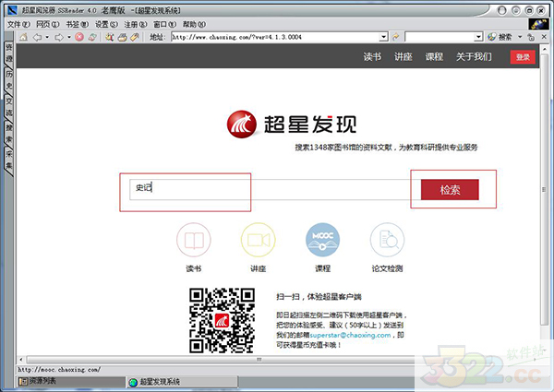The image size is (554, 392).
Task: Click the 课程 label under the MOOC icon
Action: click(x=322, y=268)
